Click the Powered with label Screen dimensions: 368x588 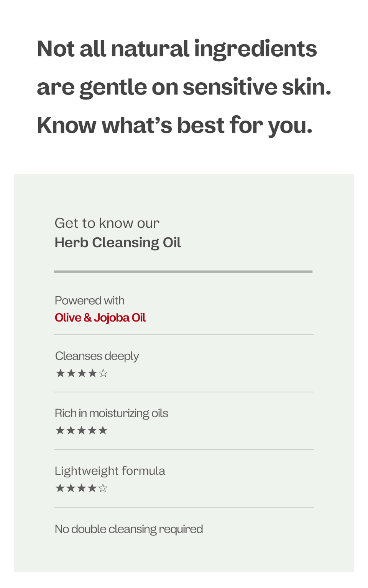point(90,301)
